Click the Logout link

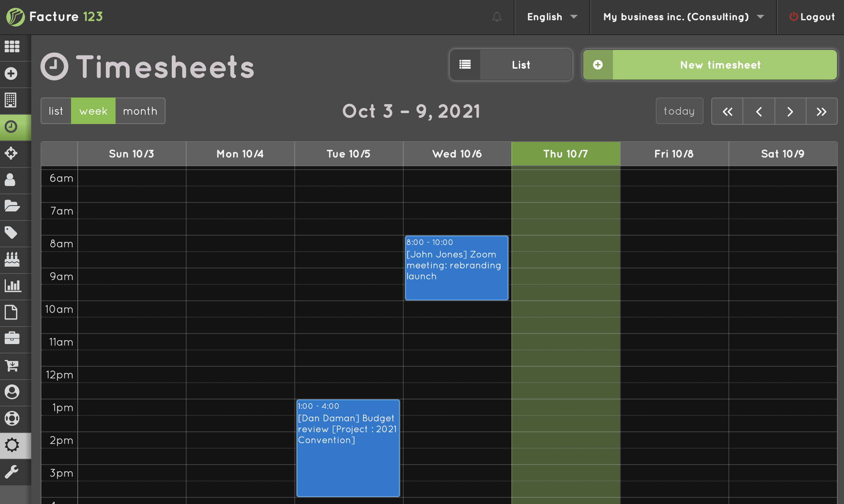[812, 17]
